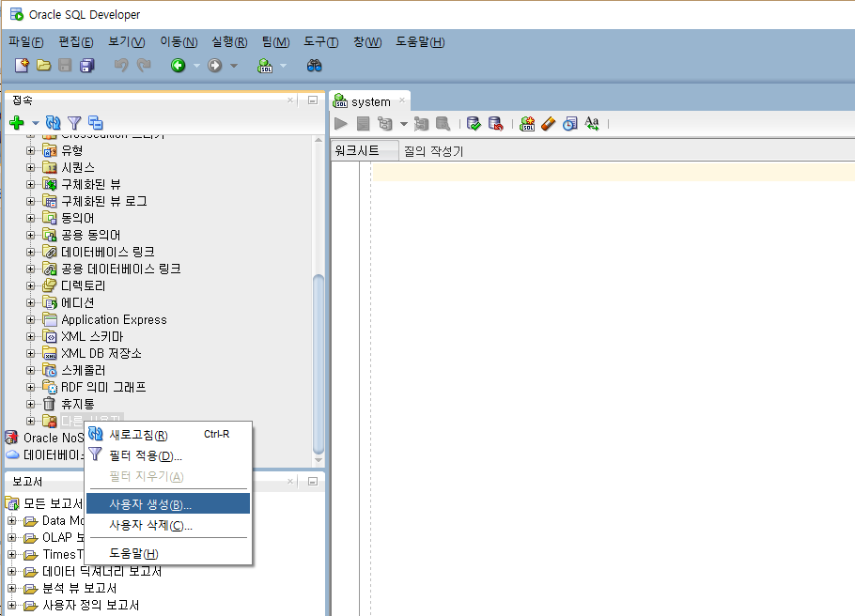
Task: Click the Explain Plan icon
Action: (385, 124)
